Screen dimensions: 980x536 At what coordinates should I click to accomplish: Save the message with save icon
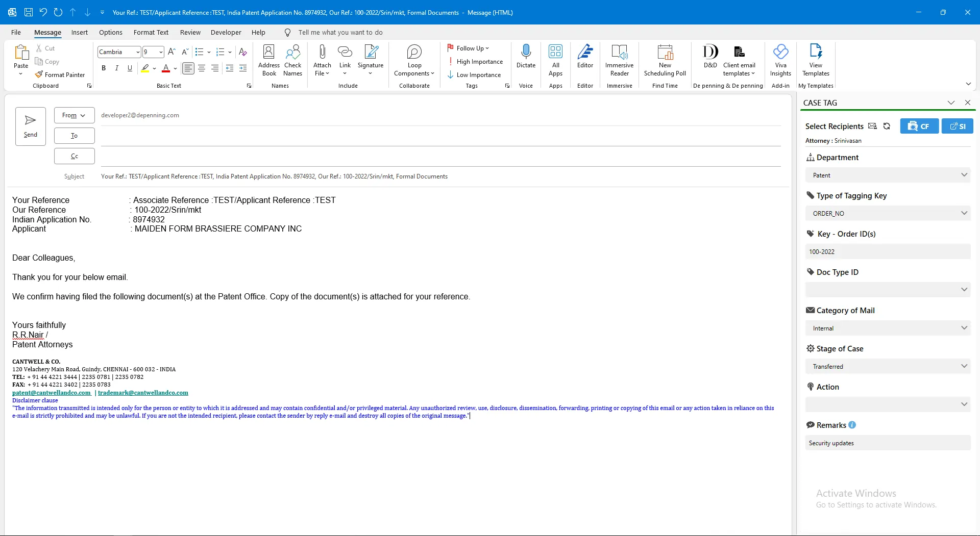pos(29,12)
